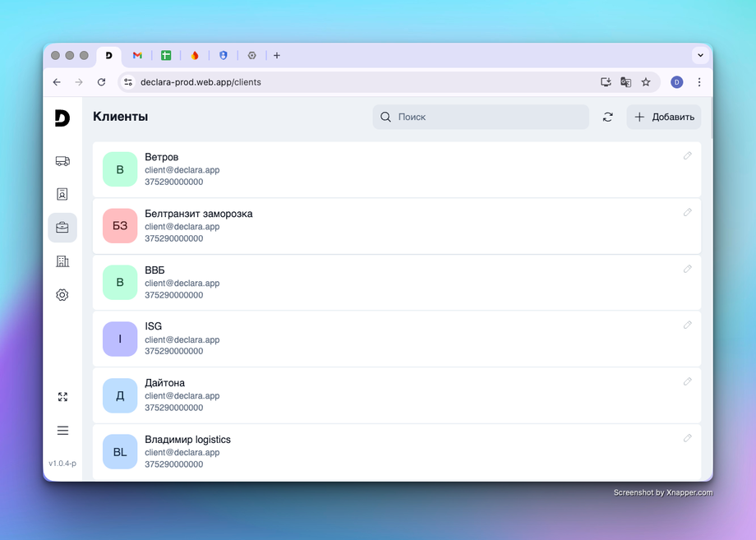Select the active Declara tab
This screenshot has height=540, width=756.
109,55
